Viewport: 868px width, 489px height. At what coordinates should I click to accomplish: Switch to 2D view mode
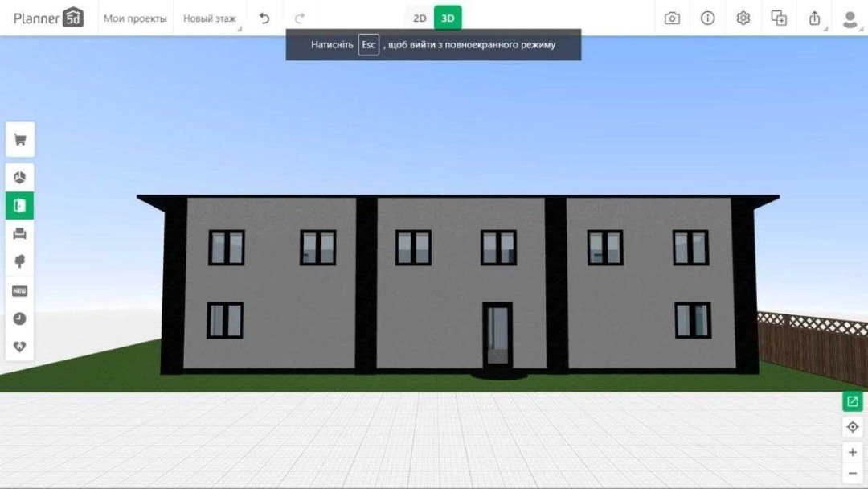pyautogui.click(x=420, y=18)
